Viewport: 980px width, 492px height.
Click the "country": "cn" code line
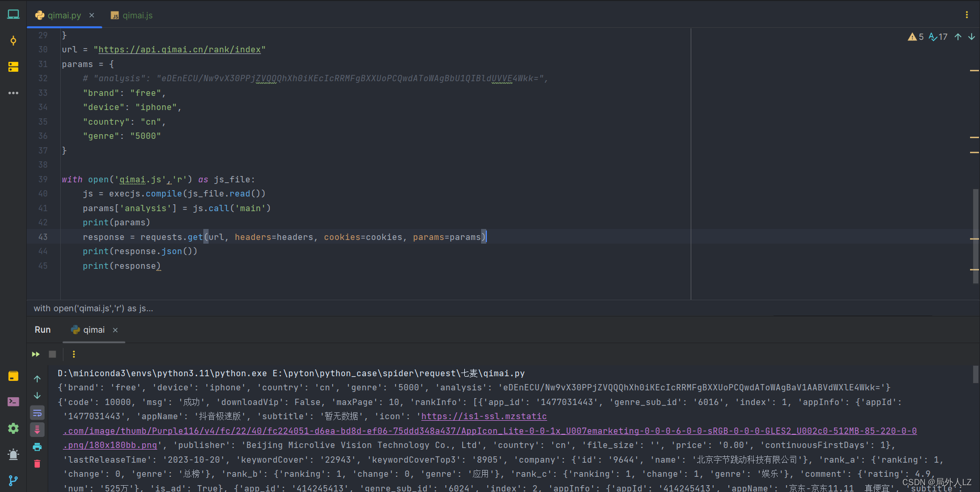point(124,122)
